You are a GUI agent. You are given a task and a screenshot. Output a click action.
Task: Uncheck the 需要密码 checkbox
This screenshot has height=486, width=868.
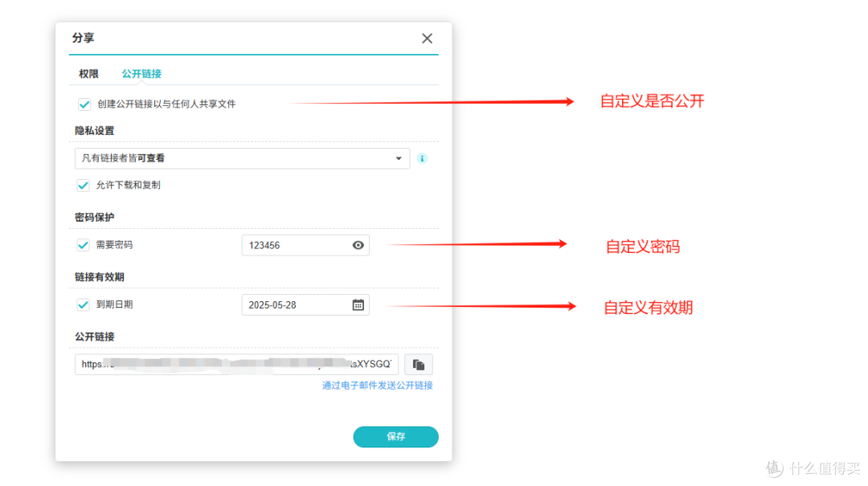click(x=83, y=245)
